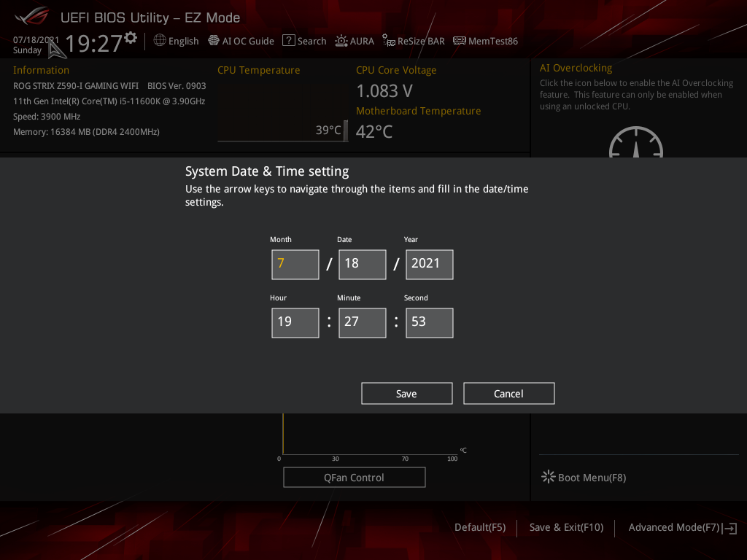Load optimized defaults with Default(F5)
Viewport: 747px width, 560px height.
click(x=479, y=526)
